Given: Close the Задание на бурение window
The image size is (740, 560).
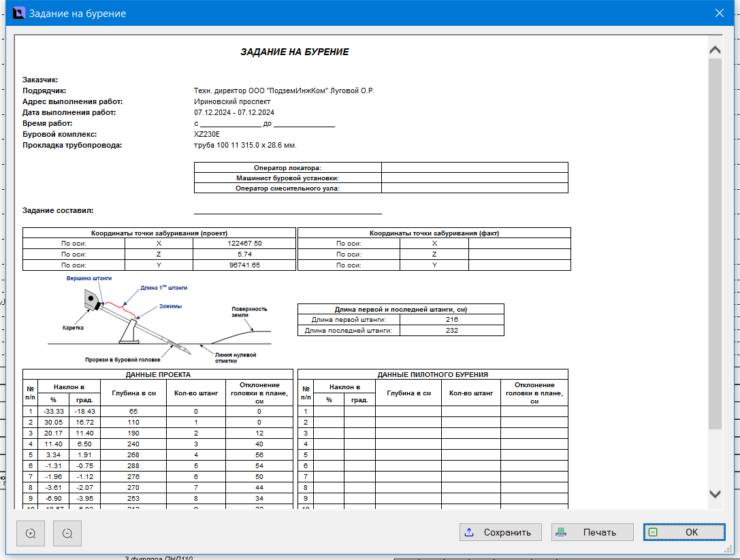Looking at the screenshot, I should (x=719, y=13).
